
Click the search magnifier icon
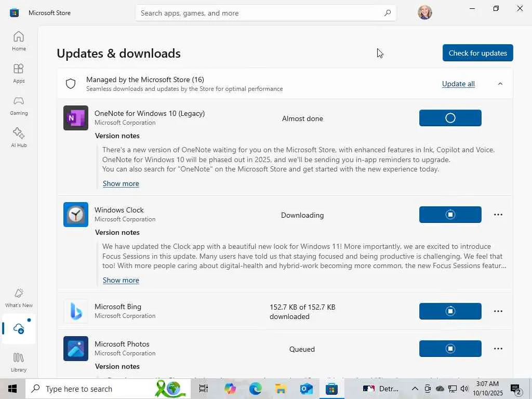point(388,13)
